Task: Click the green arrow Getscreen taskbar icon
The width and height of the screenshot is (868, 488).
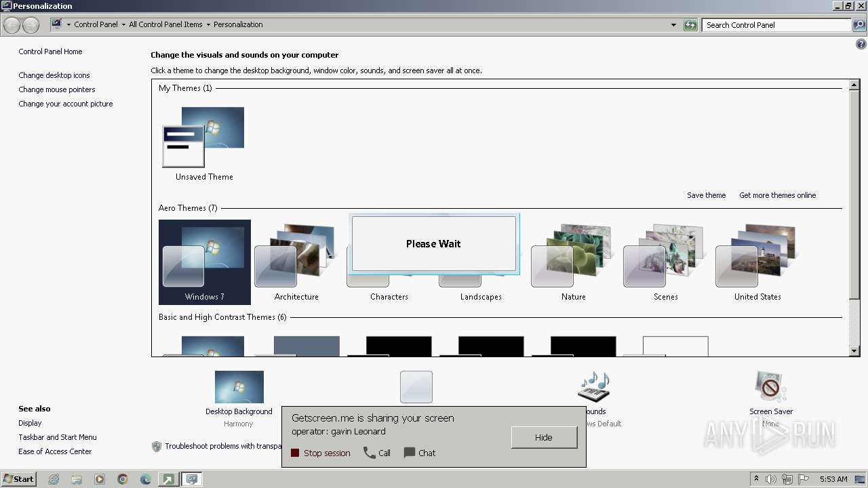Action: click(167, 479)
